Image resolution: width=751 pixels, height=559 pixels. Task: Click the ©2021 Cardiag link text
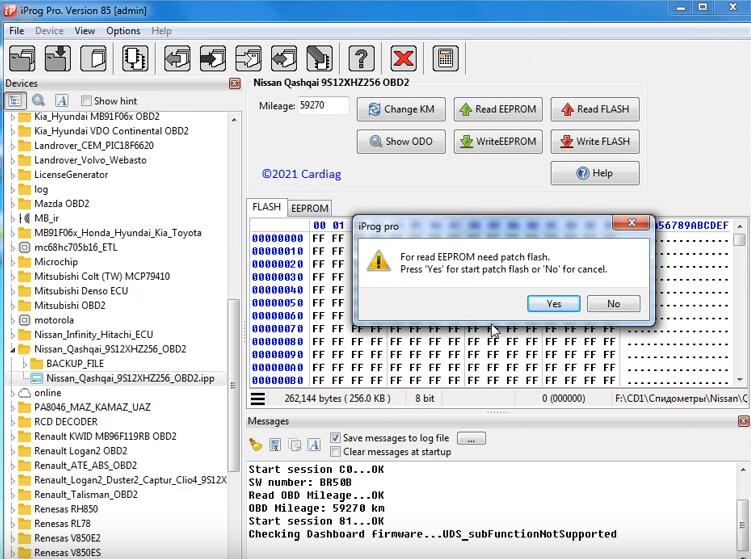pos(301,174)
